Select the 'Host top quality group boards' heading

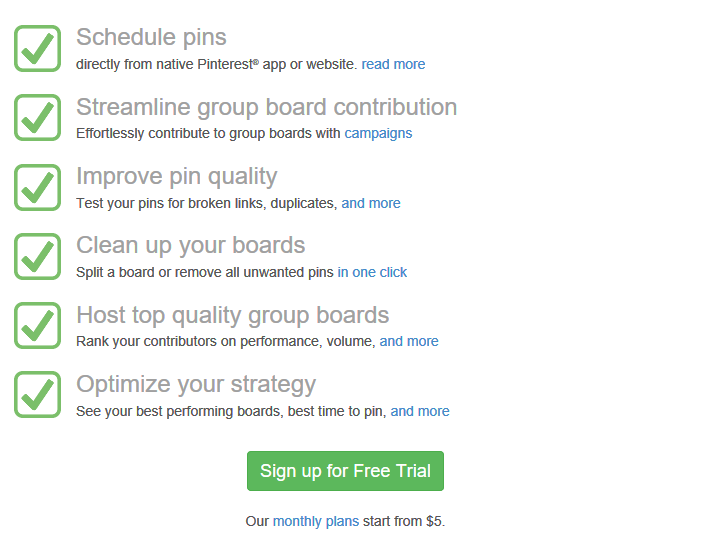[232, 315]
